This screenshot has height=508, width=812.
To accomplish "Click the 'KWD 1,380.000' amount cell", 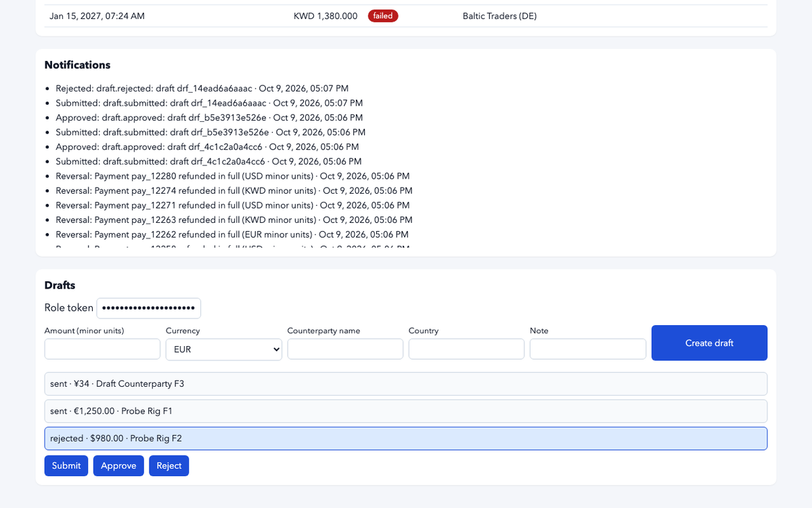I will [325, 16].
